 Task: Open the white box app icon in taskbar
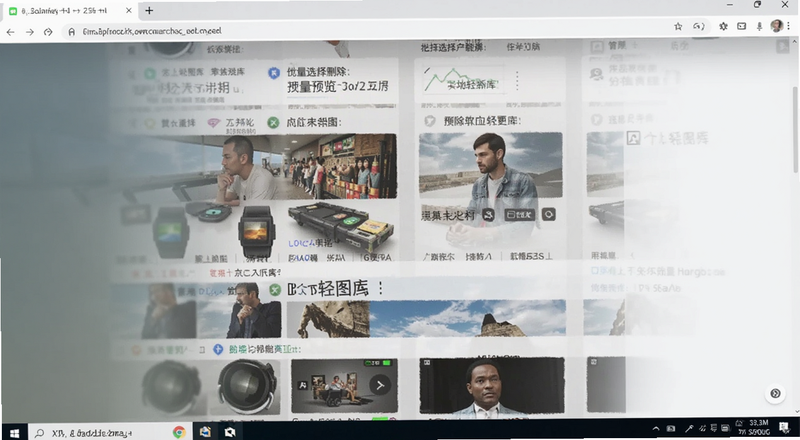(230, 432)
